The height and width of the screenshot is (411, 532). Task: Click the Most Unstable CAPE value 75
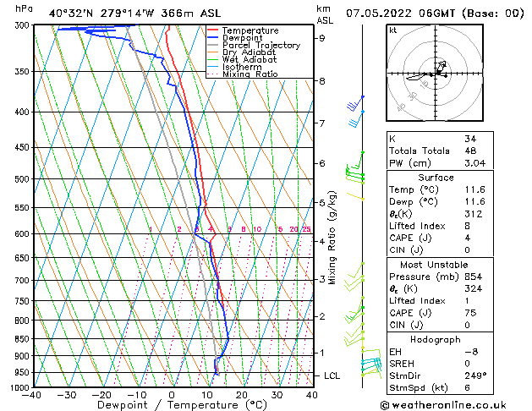(470, 313)
